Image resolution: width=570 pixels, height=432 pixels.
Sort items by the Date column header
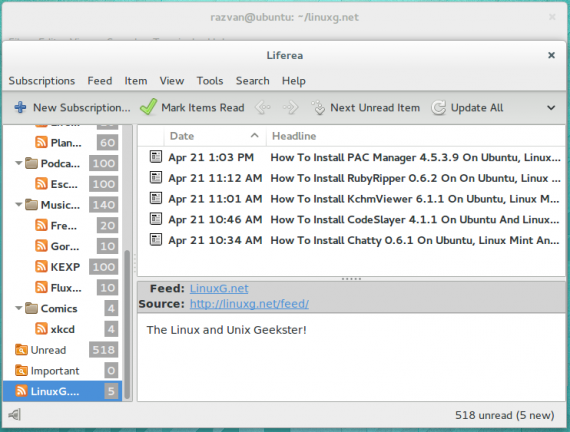214,136
